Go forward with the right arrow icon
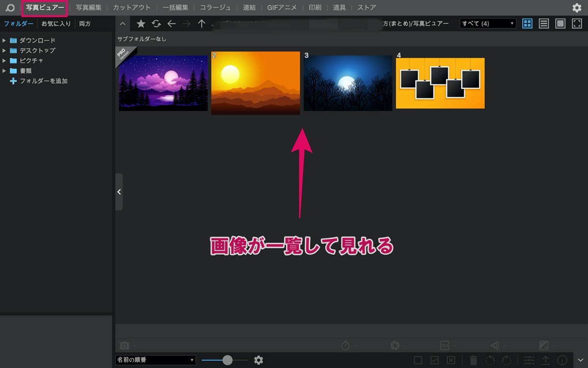 coord(186,24)
